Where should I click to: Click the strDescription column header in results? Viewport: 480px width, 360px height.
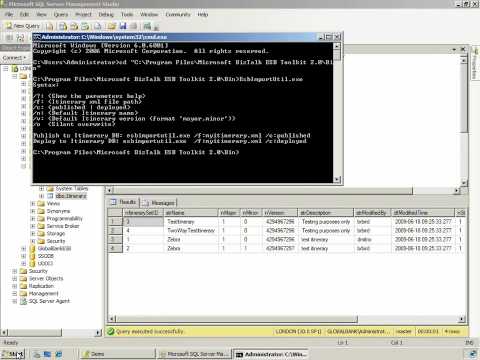pyautogui.click(x=326, y=213)
